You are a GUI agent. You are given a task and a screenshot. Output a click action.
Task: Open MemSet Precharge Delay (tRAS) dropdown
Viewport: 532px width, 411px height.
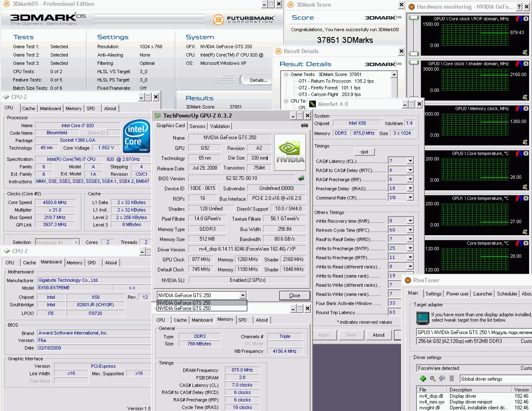pos(410,188)
